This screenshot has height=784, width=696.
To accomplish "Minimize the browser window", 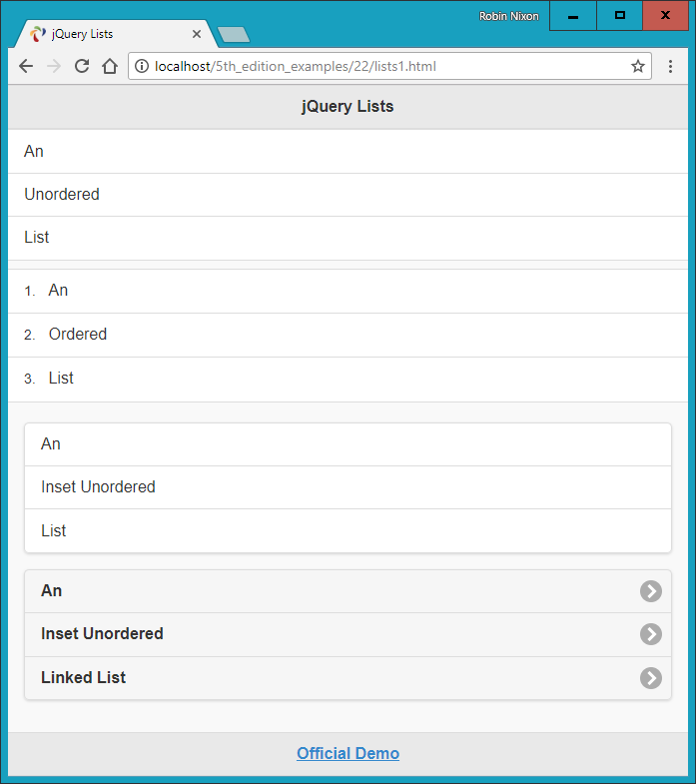I will pos(573,16).
